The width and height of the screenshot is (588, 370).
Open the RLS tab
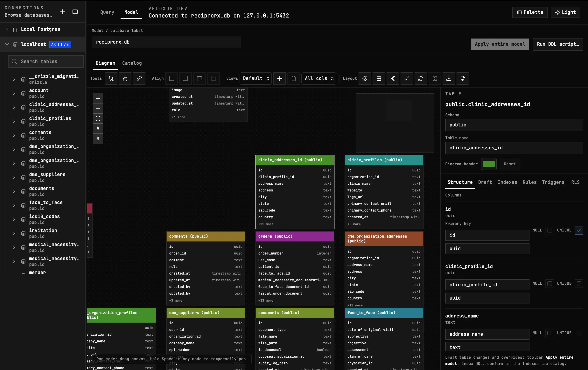click(575, 182)
